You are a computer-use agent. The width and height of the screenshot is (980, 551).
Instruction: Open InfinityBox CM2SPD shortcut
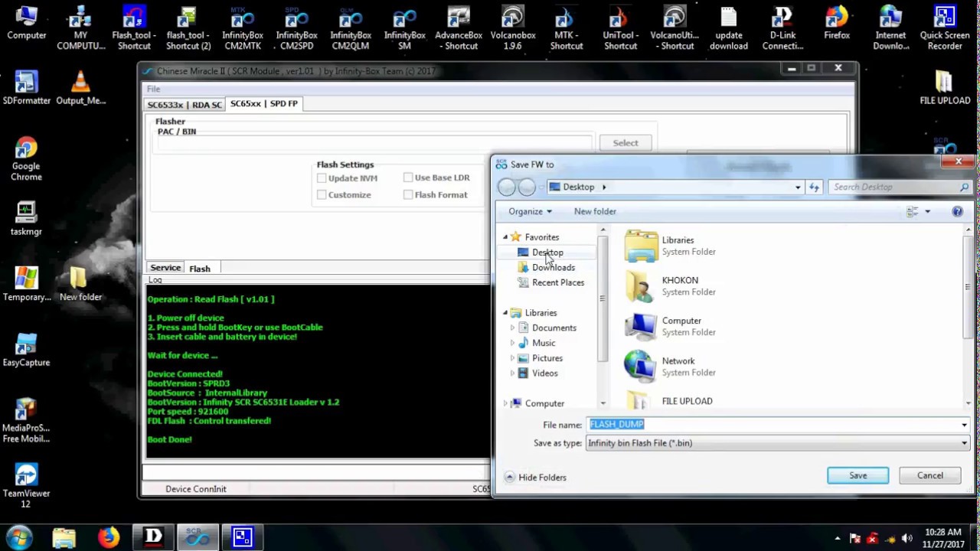click(296, 29)
